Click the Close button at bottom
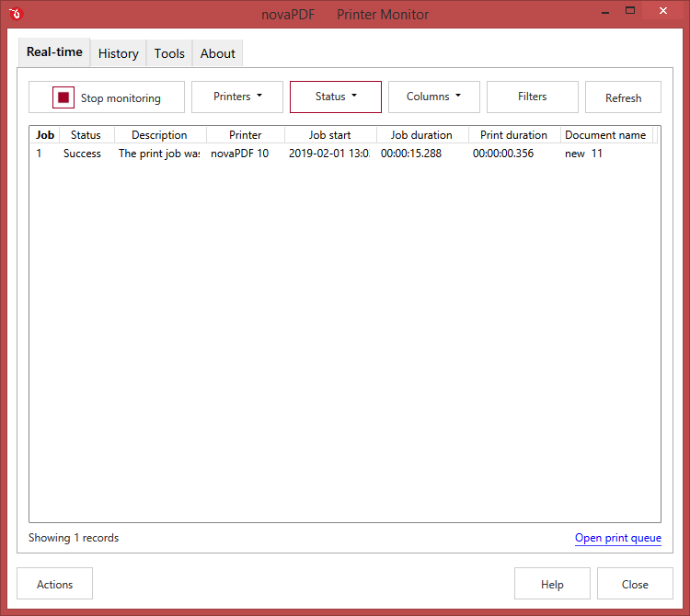 pyautogui.click(x=635, y=584)
